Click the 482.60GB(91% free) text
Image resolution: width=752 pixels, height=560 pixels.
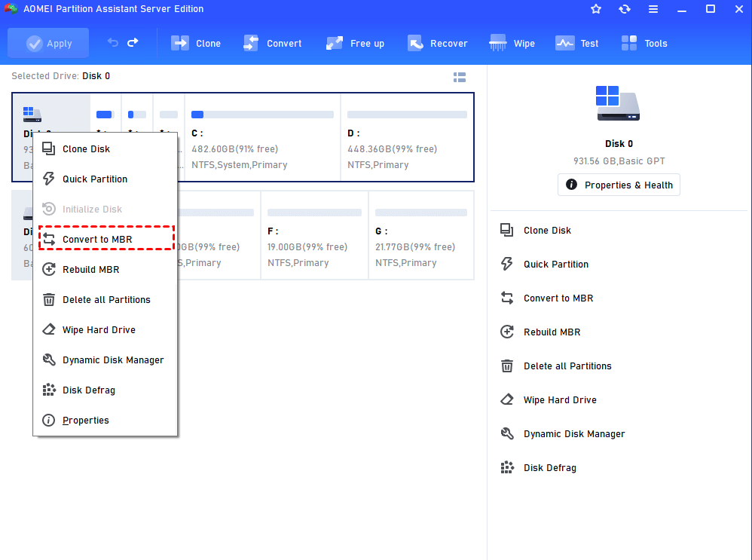(235, 149)
